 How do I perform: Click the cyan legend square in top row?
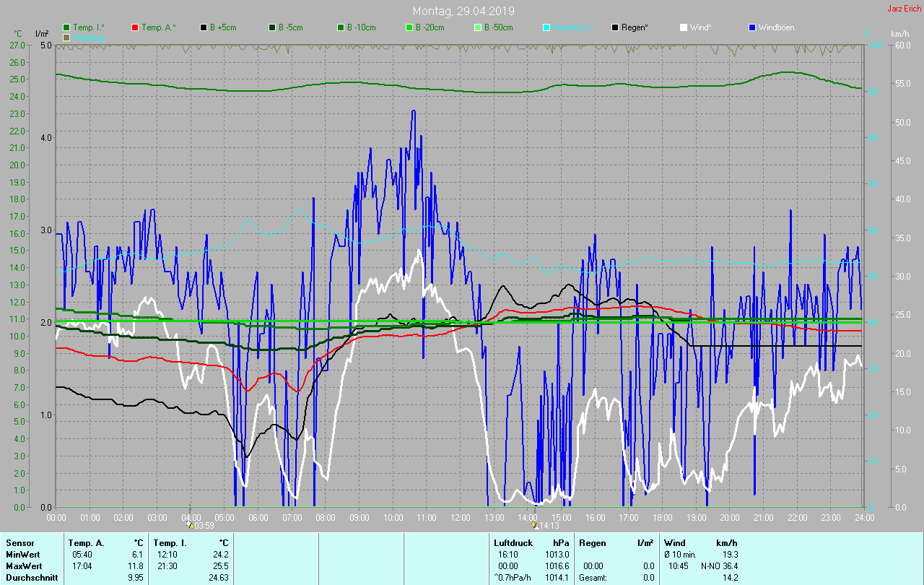click(546, 27)
